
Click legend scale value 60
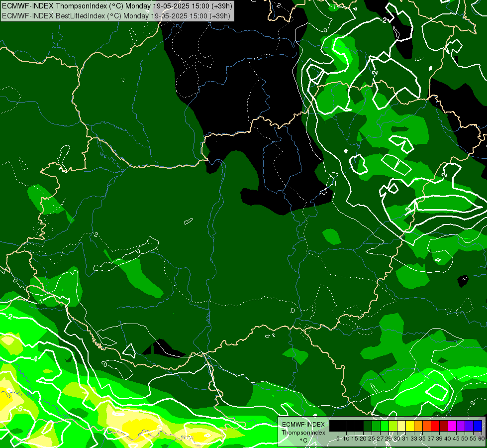click(x=482, y=439)
